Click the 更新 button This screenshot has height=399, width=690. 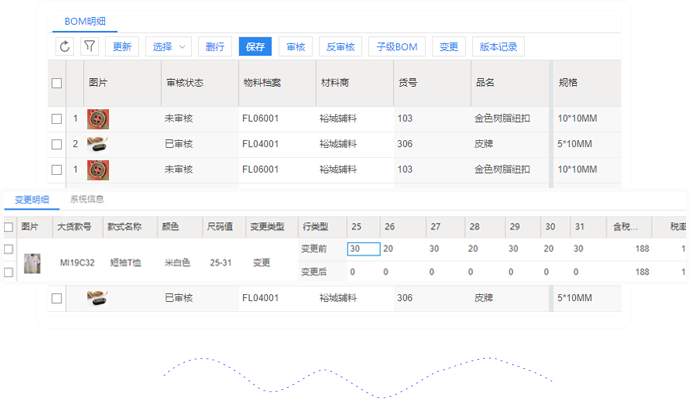(x=122, y=47)
